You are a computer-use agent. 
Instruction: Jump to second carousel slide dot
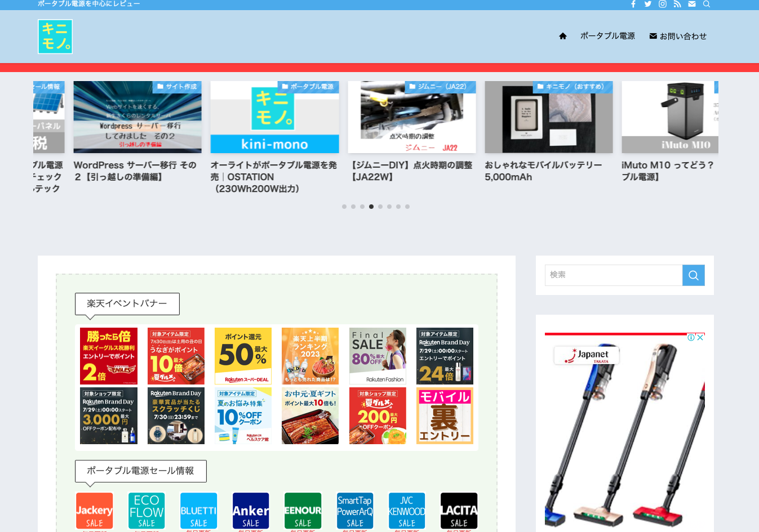pos(353,207)
